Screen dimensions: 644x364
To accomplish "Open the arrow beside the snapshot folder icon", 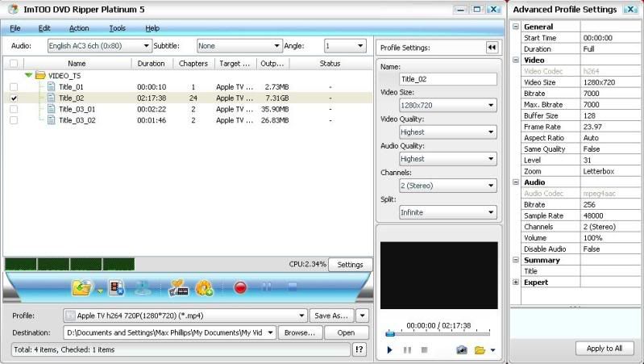I will (492, 350).
